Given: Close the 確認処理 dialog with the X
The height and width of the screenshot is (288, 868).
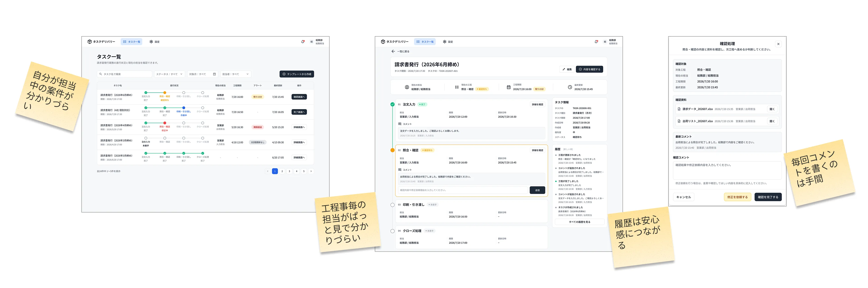Looking at the screenshot, I should coord(778,44).
